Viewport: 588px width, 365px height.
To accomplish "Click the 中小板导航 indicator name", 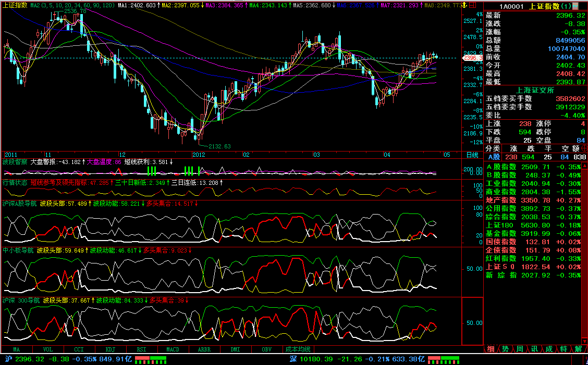I will click(x=18, y=250).
